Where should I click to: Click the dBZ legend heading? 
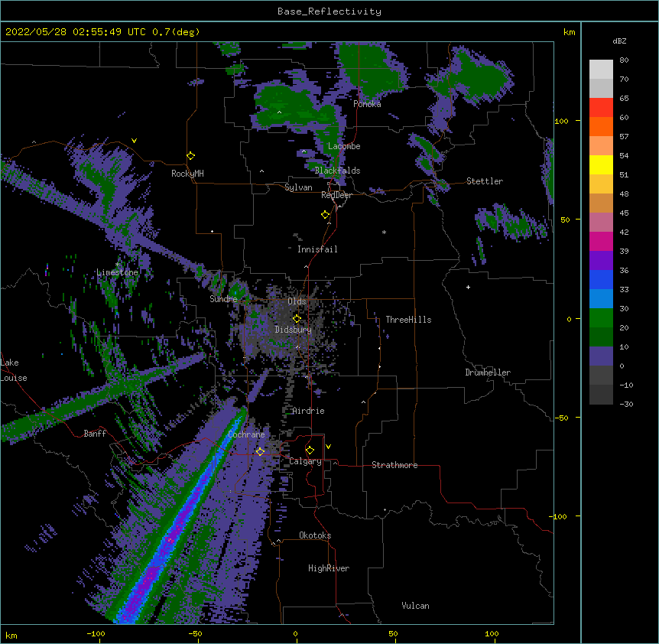tap(619, 41)
